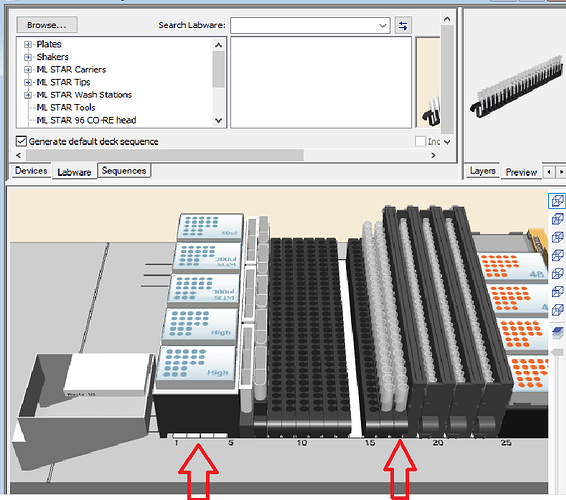Toggle the partially hidden Inc checkbox

[x=420, y=141]
